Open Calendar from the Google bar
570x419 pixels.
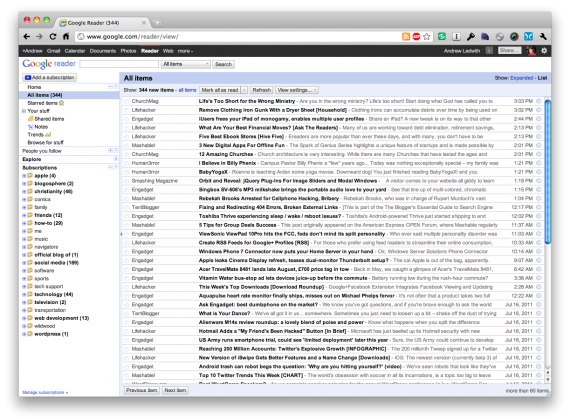[75, 51]
